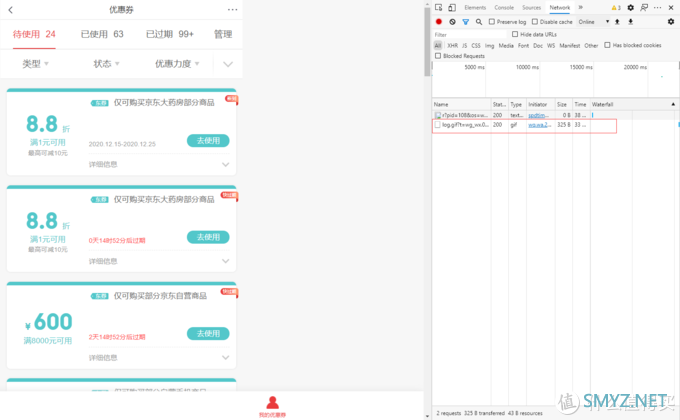
Task: Filter requests by WS type
Action: click(x=551, y=45)
